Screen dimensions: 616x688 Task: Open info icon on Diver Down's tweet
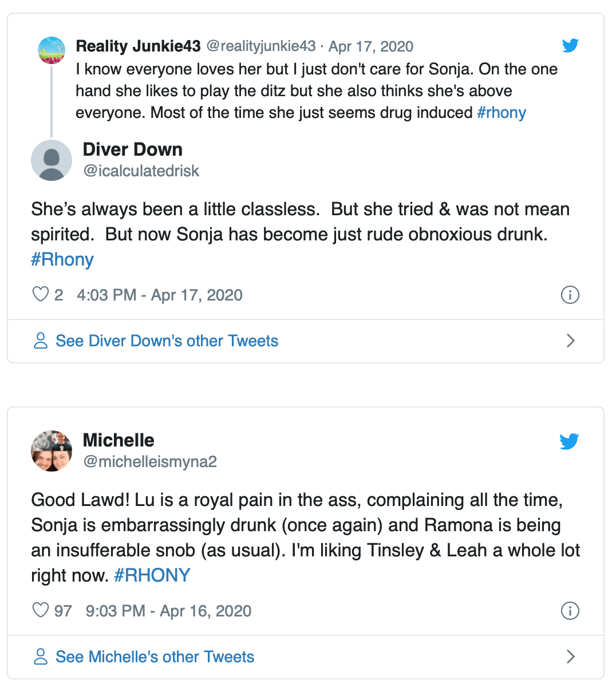coord(570,295)
